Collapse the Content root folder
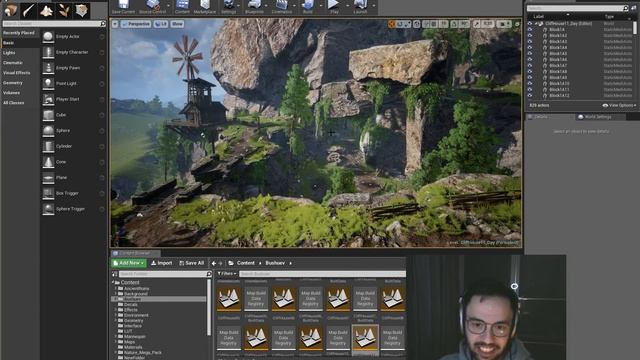The height and width of the screenshot is (360, 640). coord(113,282)
